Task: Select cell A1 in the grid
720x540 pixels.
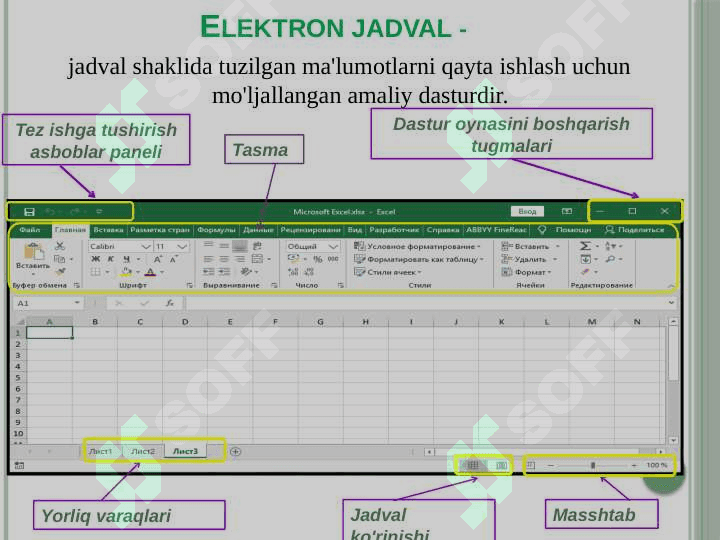Action: tap(50, 333)
